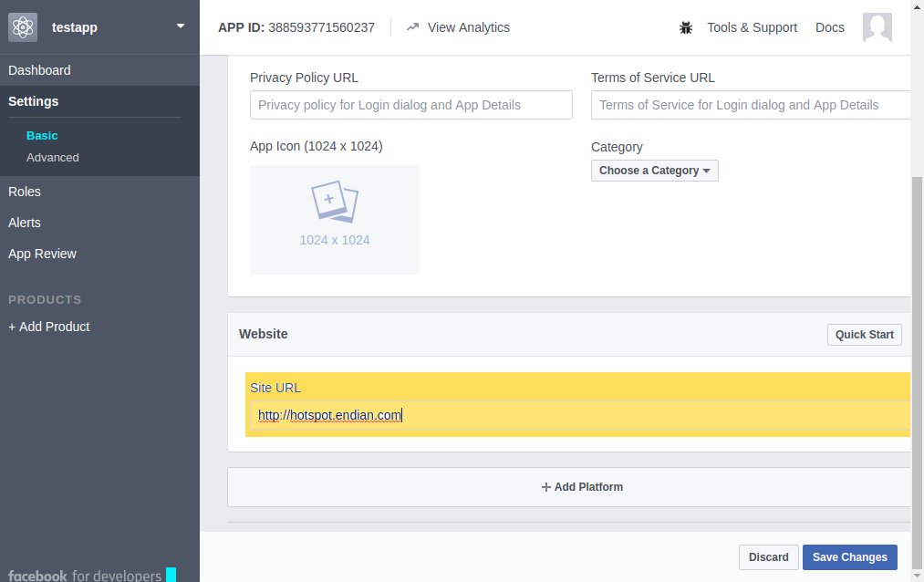The height and width of the screenshot is (582, 924).
Task: Click Quick Start in Website section
Action: point(864,335)
